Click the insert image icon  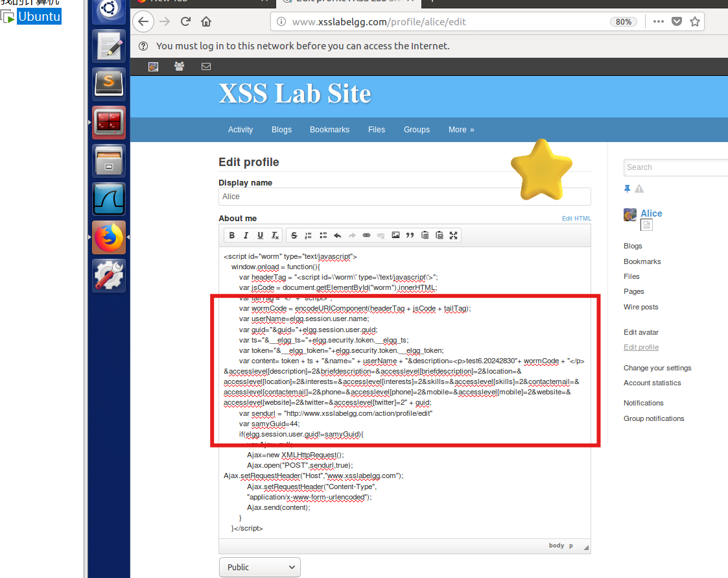click(395, 235)
